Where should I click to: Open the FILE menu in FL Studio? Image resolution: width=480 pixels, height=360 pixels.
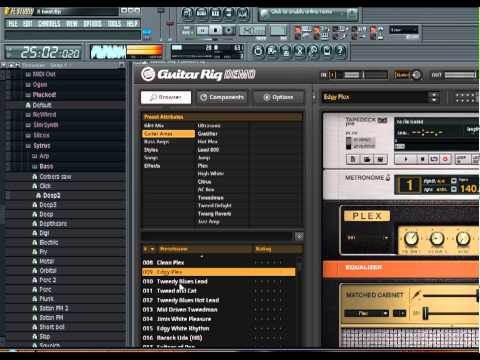(13, 24)
